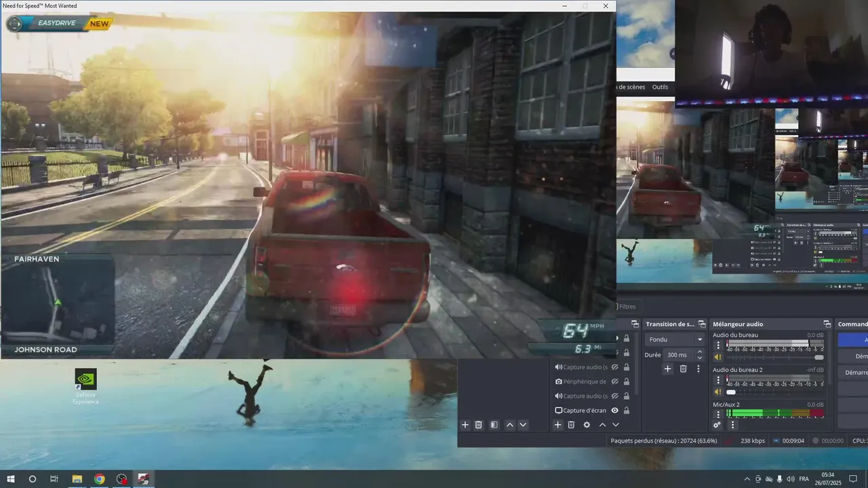Toggle lock on Capture audio below Périphérique

(x=626, y=396)
